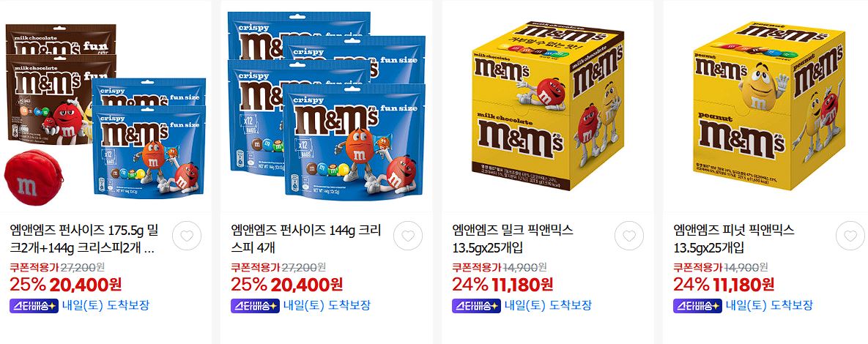The image size is (868, 344).
Task: Toggle wishlist heart for milk pick-and-mix box
Action: pos(629,236)
